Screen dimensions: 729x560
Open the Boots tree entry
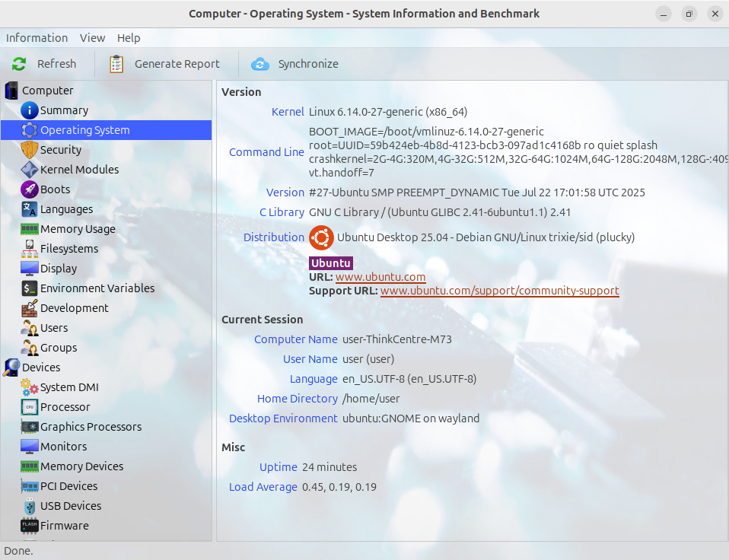tap(55, 189)
